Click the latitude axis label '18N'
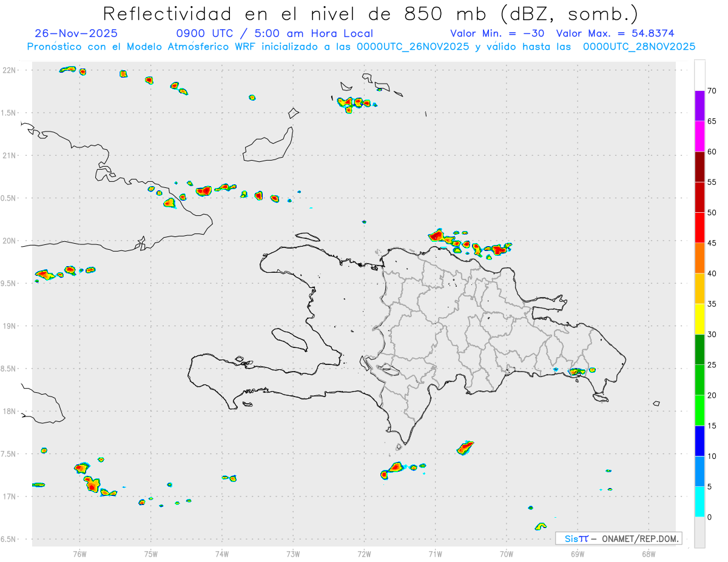Image resolution: width=728 pixels, height=562 pixels. coord(10,412)
